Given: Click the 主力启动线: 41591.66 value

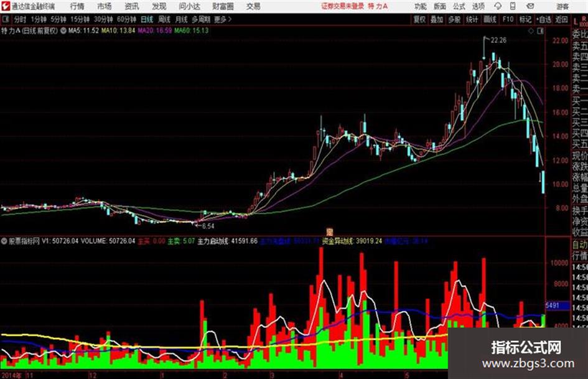Looking at the screenshot, I should [228, 241].
